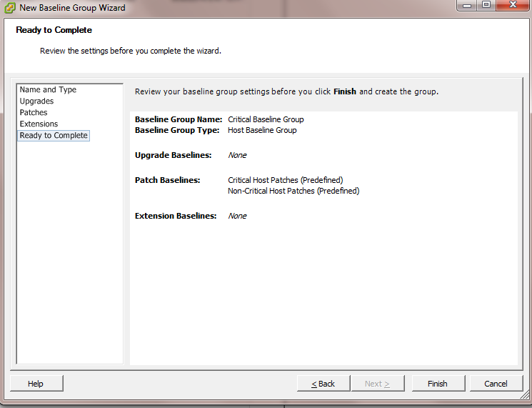Click Non-Critical Host Patches (Predefined) entry
Viewport: 532px width, 408px height.
(x=293, y=191)
